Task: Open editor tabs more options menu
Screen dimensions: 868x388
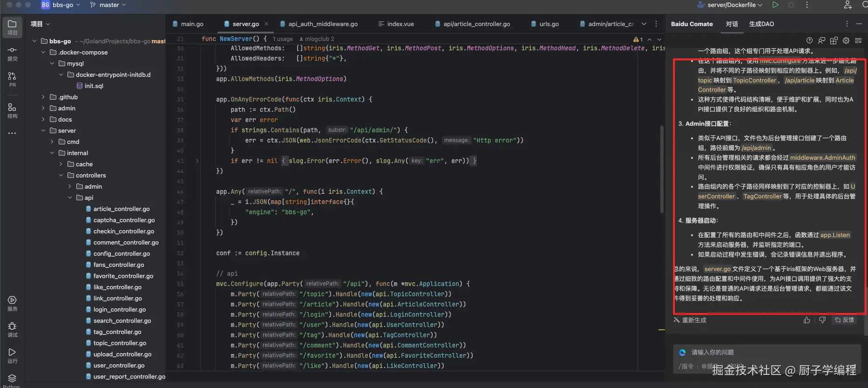Action: [656, 24]
